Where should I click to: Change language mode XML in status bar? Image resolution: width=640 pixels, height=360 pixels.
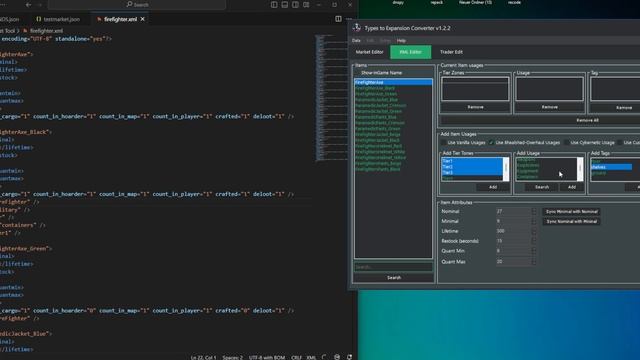tap(311, 358)
